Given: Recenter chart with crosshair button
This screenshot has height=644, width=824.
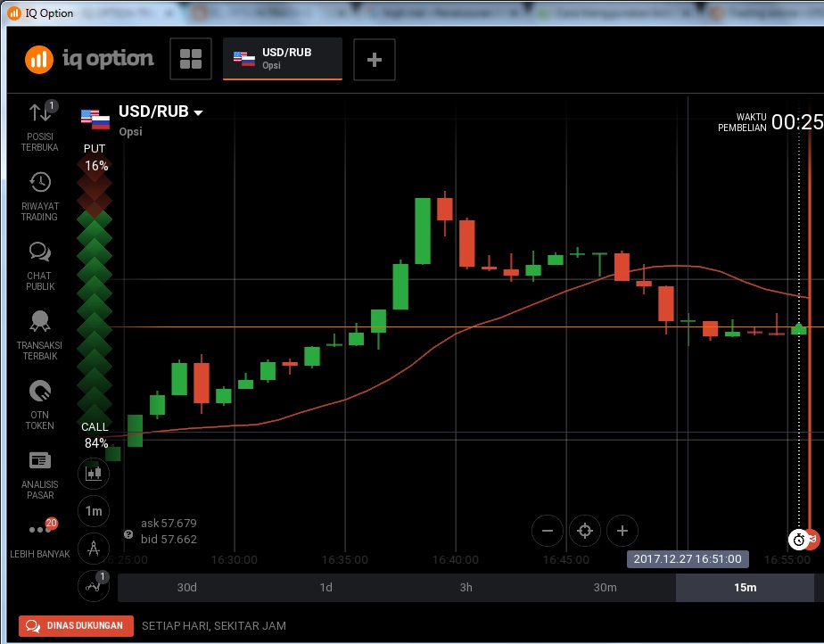Looking at the screenshot, I should [585, 531].
